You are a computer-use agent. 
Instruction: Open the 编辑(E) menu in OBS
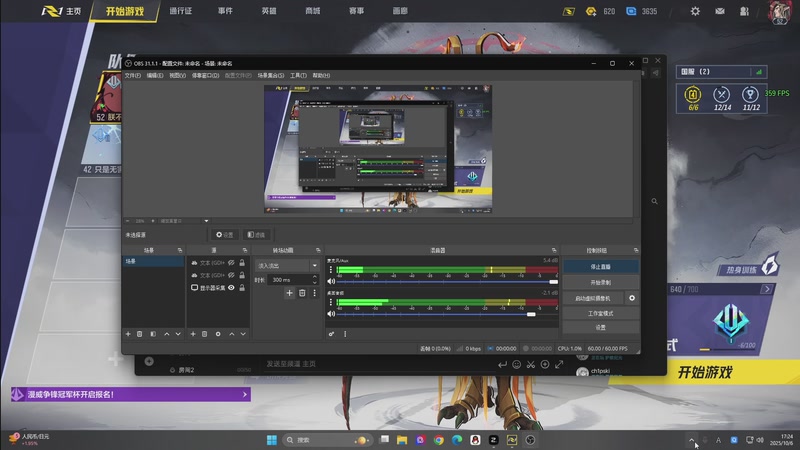[155, 76]
